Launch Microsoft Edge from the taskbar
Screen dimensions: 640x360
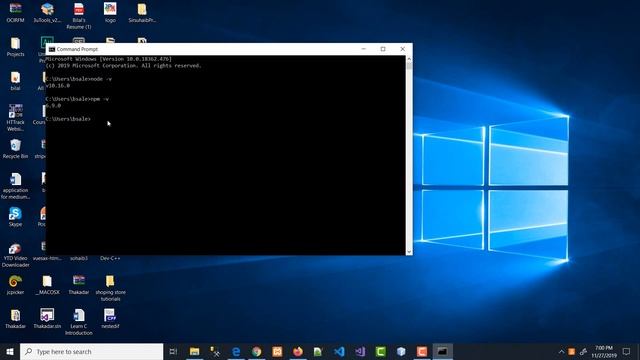236,351
